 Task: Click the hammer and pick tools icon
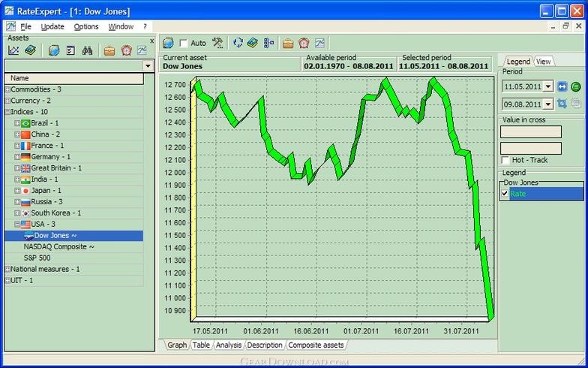click(217, 43)
